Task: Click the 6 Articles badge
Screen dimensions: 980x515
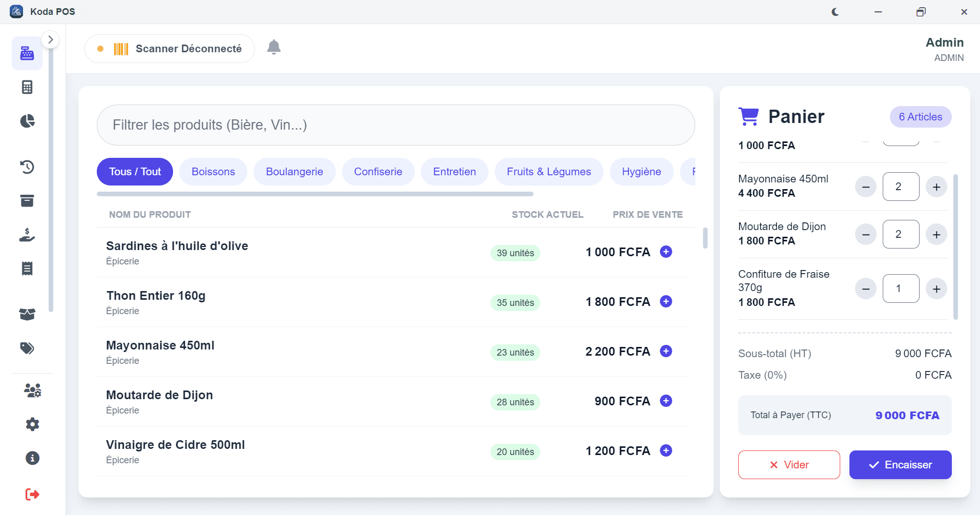Action: tap(921, 117)
